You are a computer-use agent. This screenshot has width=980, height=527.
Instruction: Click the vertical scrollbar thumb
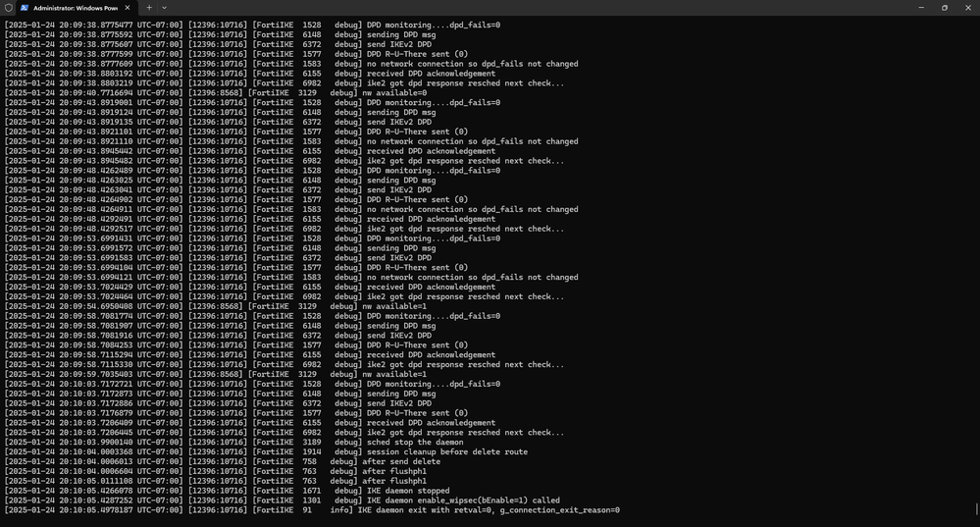pos(976,509)
